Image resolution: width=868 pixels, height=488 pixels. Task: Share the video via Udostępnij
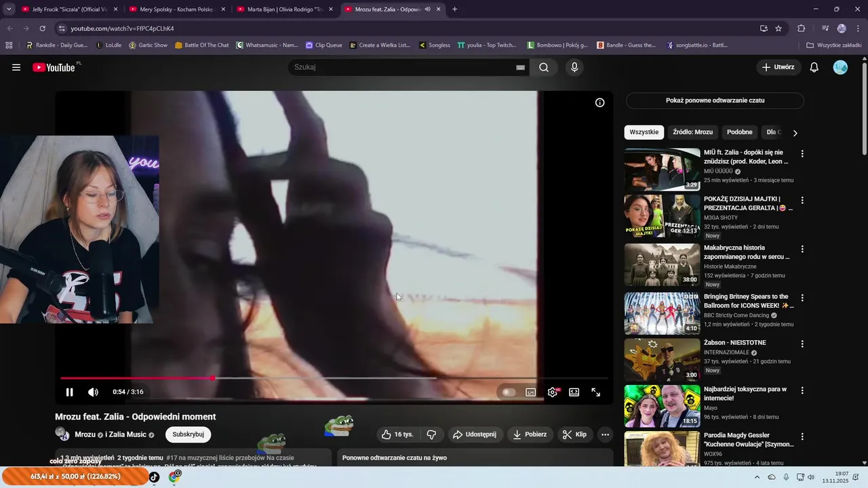point(475,434)
